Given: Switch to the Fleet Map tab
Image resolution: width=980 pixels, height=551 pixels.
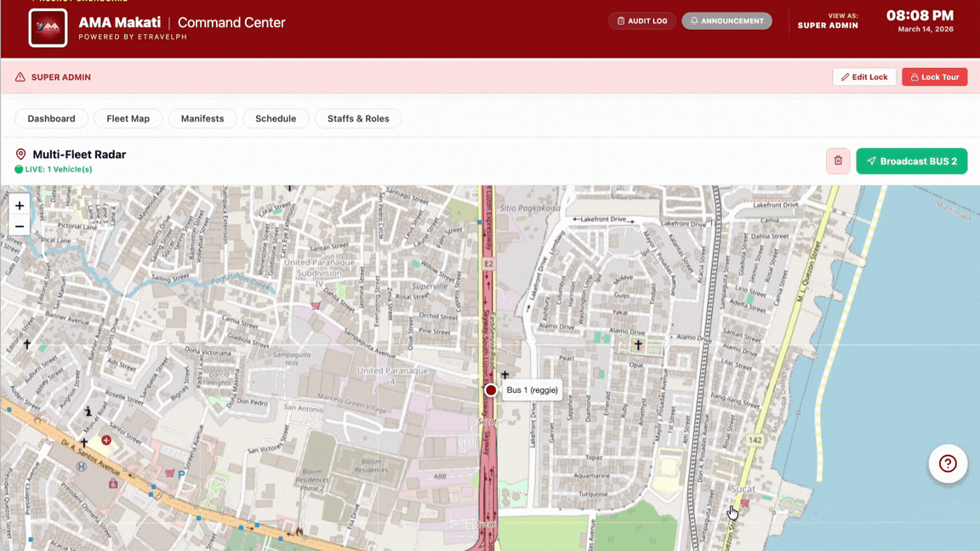Looking at the screenshot, I should coord(128,118).
